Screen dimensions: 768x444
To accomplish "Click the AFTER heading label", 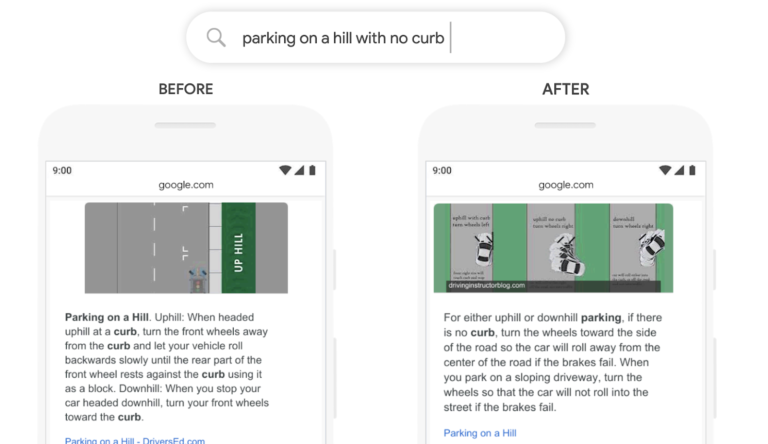I will [566, 89].
